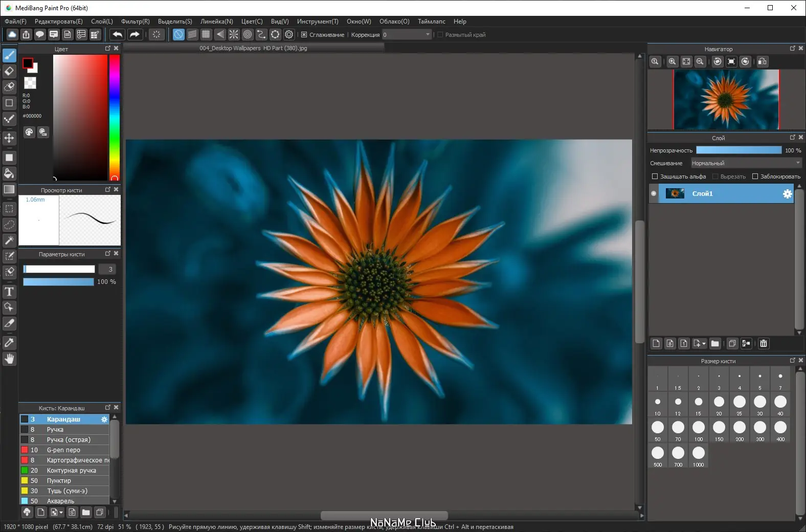
Task: Select the Eraser tool in left toolbar
Action: click(9, 71)
